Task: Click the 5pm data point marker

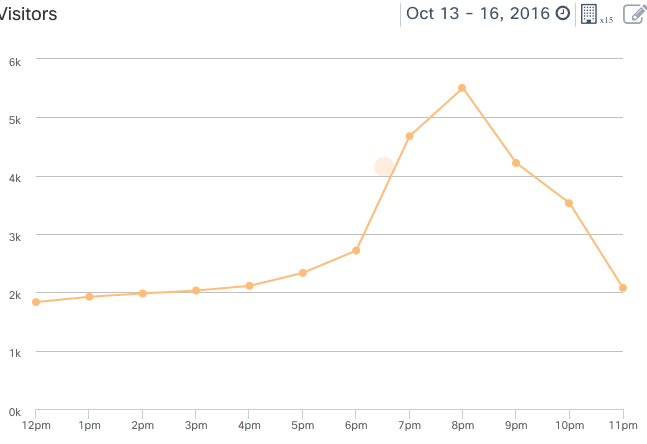Action: point(303,273)
